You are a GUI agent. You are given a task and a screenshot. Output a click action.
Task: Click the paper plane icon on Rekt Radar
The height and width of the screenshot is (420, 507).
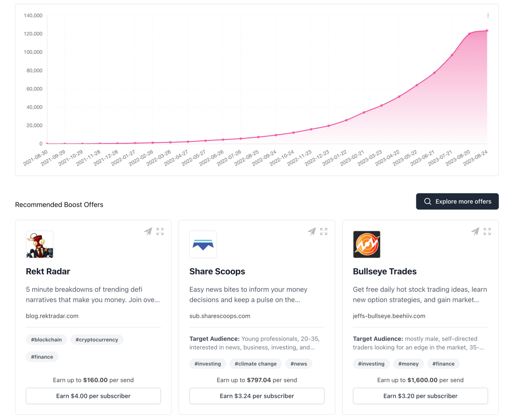148,231
